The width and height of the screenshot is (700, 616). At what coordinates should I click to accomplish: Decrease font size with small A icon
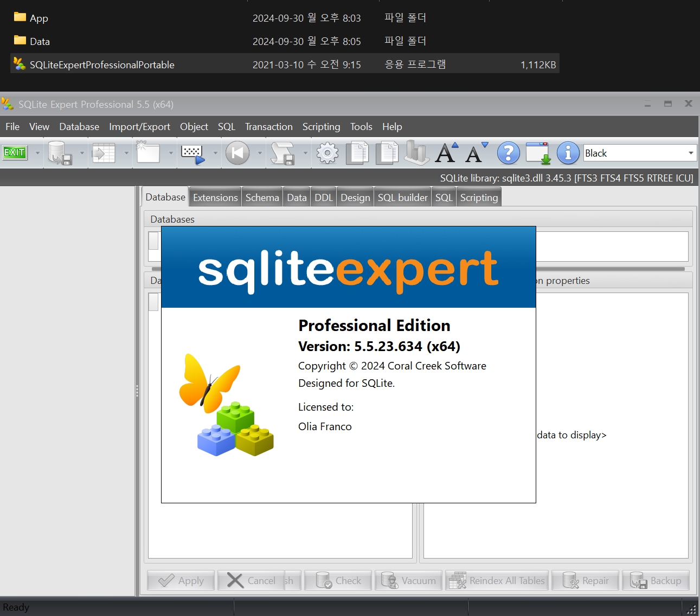pyautogui.click(x=477, y=153)
